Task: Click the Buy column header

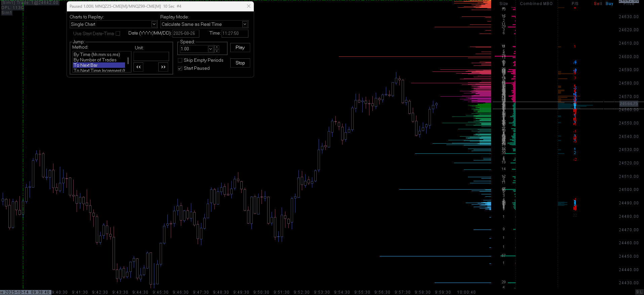Action: point(609,4)
